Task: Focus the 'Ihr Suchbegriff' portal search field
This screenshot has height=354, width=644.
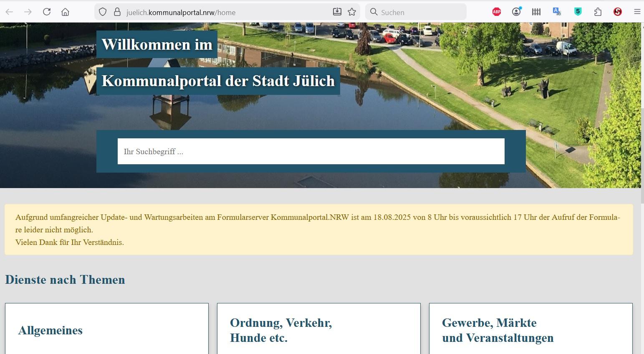Action: click(x=311, y=151)
